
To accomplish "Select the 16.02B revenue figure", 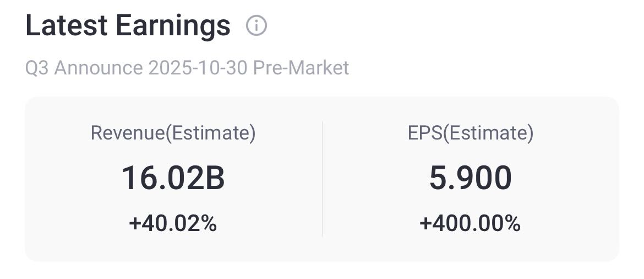I will click(x=173, y=179).
